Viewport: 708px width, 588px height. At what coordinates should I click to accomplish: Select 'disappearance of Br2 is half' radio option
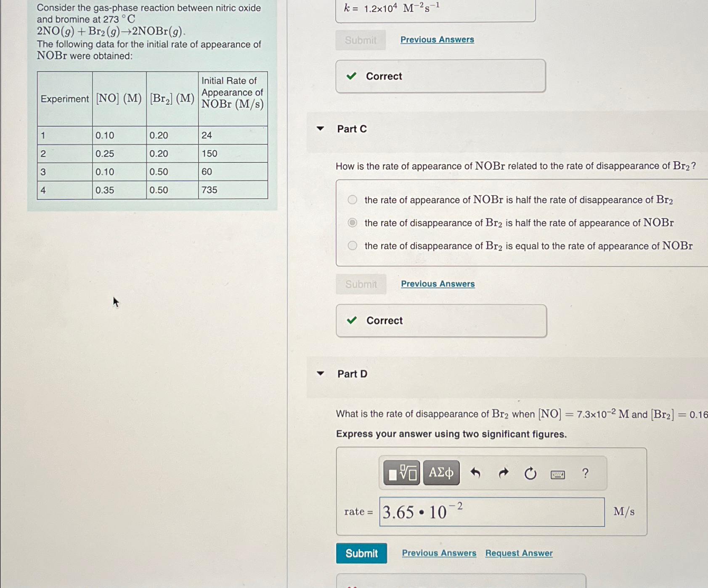pyautogui.click(x=353, y=223)
